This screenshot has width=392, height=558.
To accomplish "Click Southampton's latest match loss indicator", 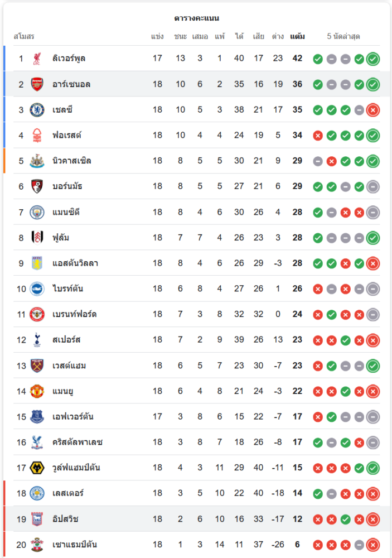I will click(373, 545).
